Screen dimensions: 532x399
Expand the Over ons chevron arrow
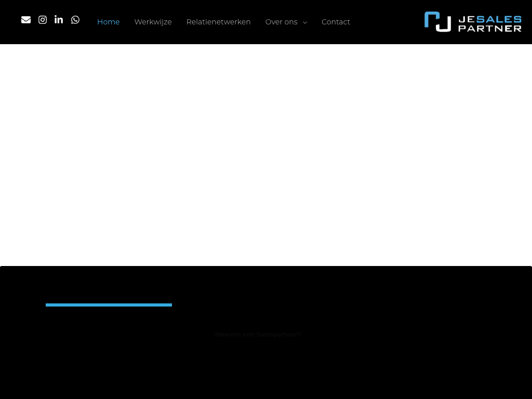click(x=305, y=22)
